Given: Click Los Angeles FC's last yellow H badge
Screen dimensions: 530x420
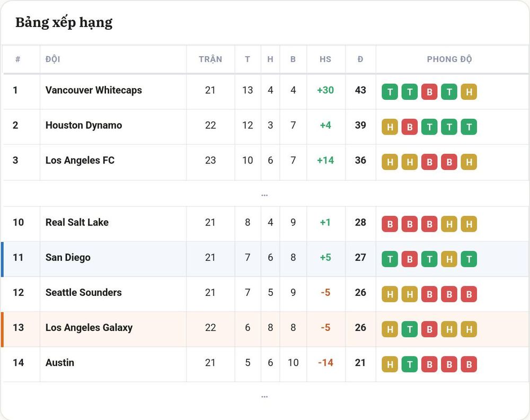Looking at the screenshot, I should [x=469, y=162].
